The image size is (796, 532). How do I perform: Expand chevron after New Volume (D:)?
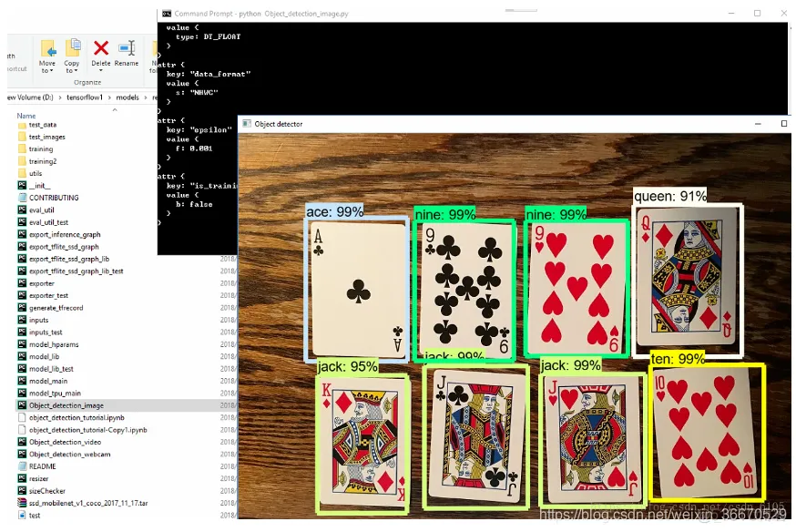tap(60, 97)
